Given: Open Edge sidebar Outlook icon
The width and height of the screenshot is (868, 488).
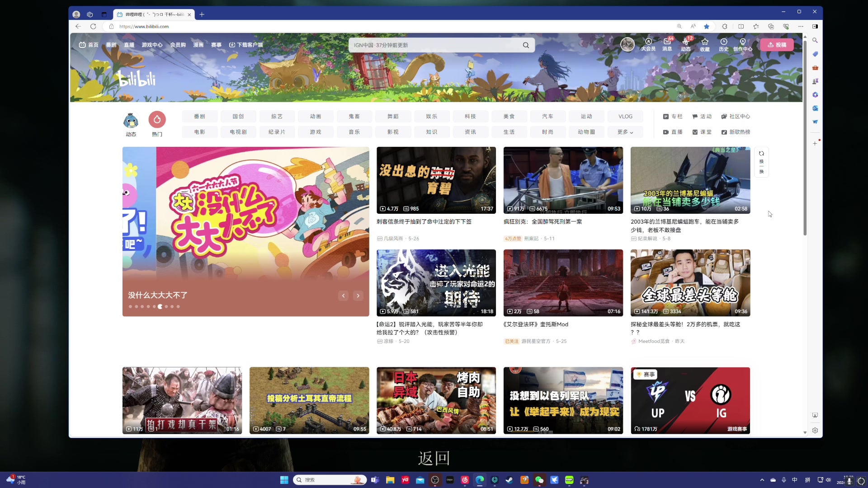Looking at the screenshot, I should tap(815, 108).
